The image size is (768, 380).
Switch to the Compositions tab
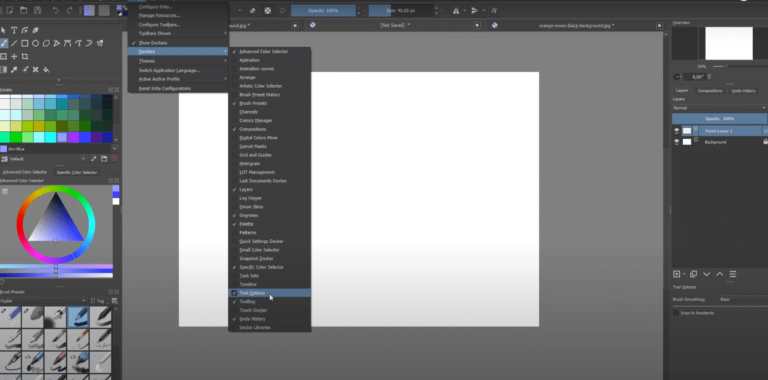(710, 91)
